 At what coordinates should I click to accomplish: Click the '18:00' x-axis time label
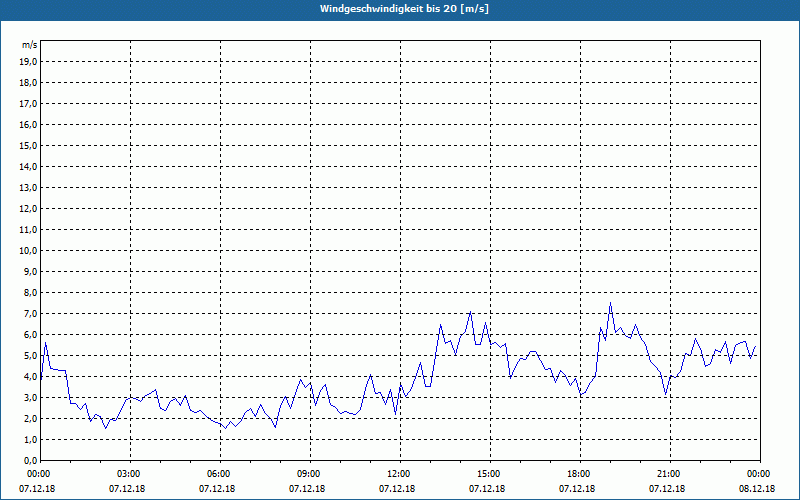(x=580, y=474)
